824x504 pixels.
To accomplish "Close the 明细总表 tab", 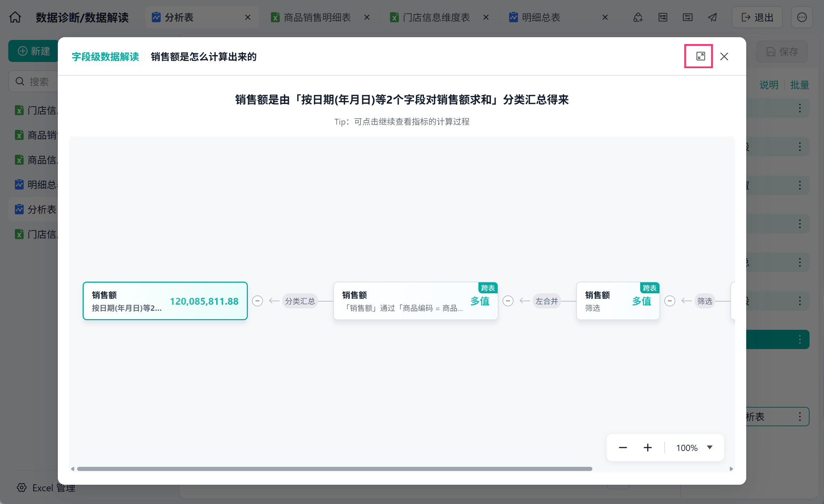I will coord(605,17).
